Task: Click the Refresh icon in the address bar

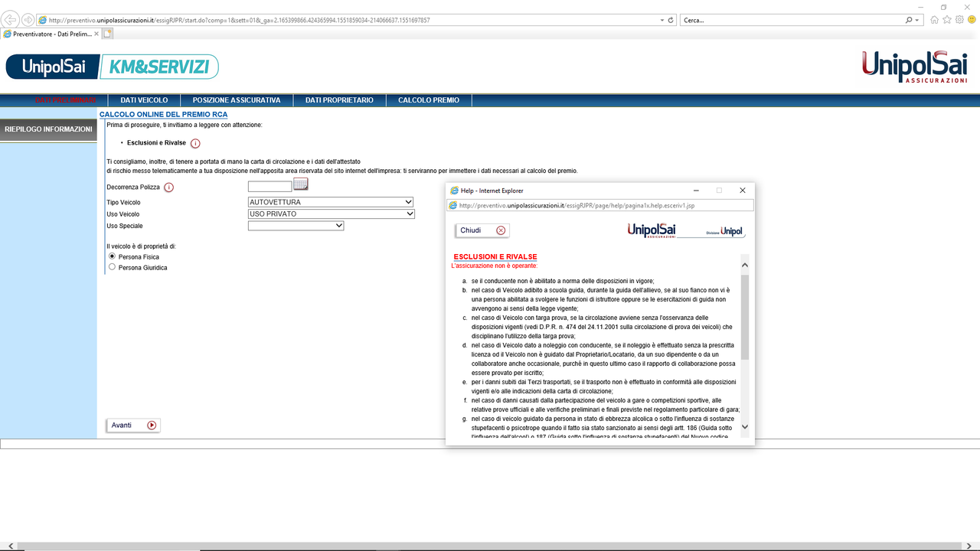Action: point(670,20)
